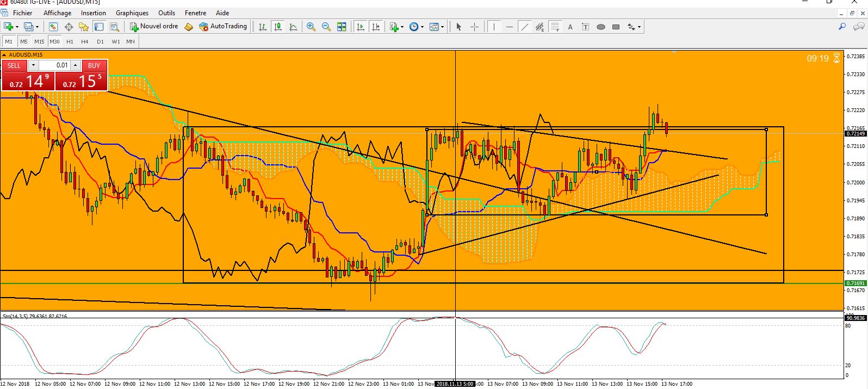The height and width of the screenshot is (389, 868).
Task: Zoom in on the chart
Action: (x=311, y=27)
